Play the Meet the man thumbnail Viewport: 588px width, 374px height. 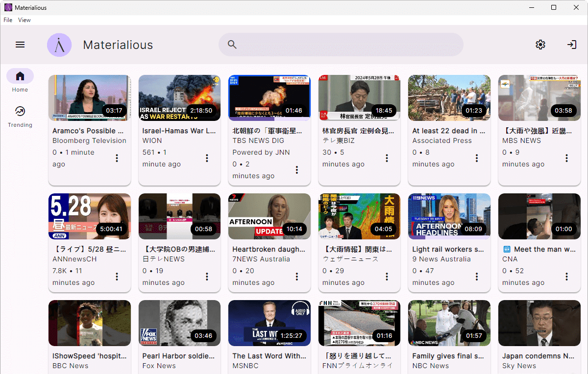pos(539,216)
